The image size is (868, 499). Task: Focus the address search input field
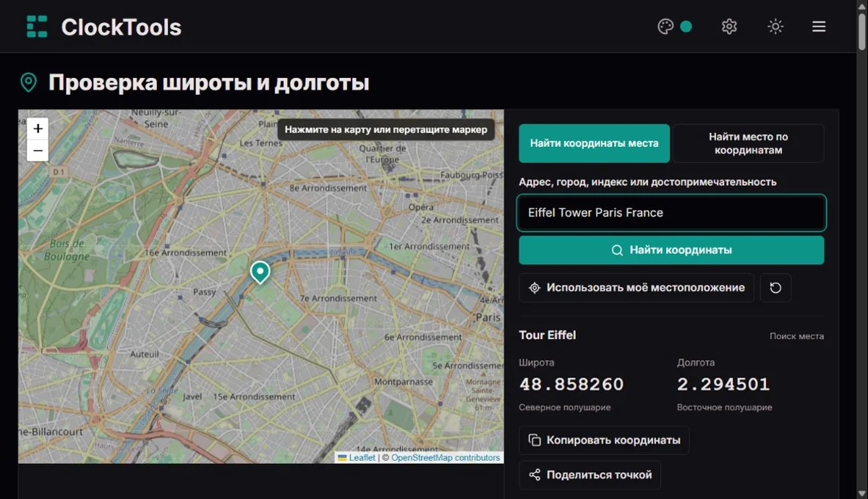tap(671, 213)
